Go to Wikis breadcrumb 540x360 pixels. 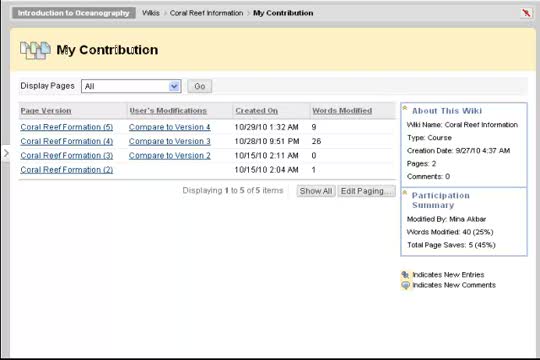151,13
